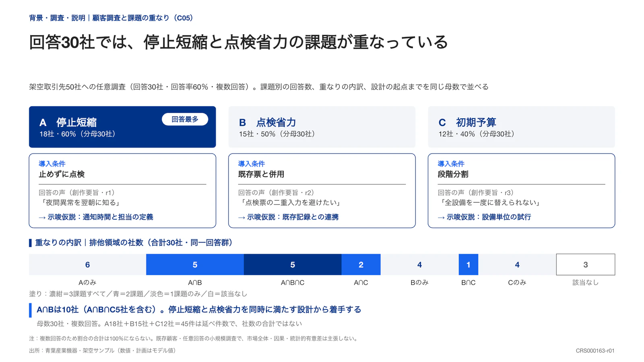The height and width of the screenshot is (362, 644).
Task: Click the 該当なし axis label under bar
Action: click(x=586, y=283)
